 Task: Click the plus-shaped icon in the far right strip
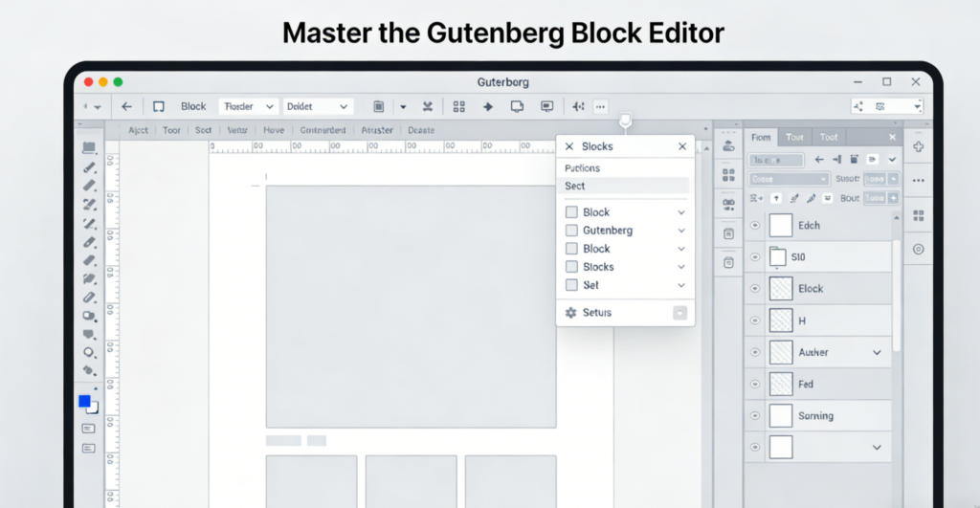point(919,147)
